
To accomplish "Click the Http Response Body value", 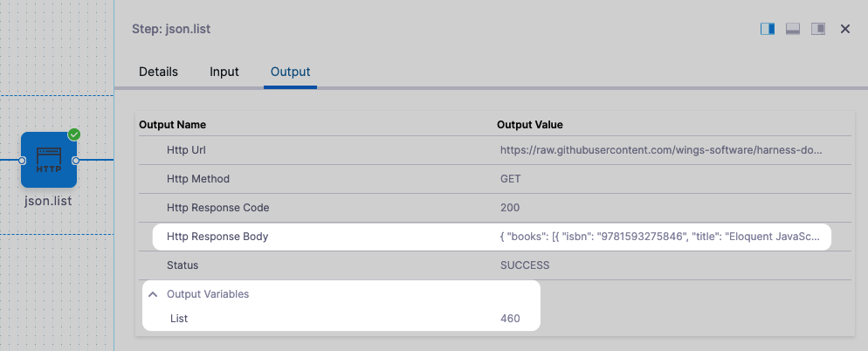I will tap(661, 236).
